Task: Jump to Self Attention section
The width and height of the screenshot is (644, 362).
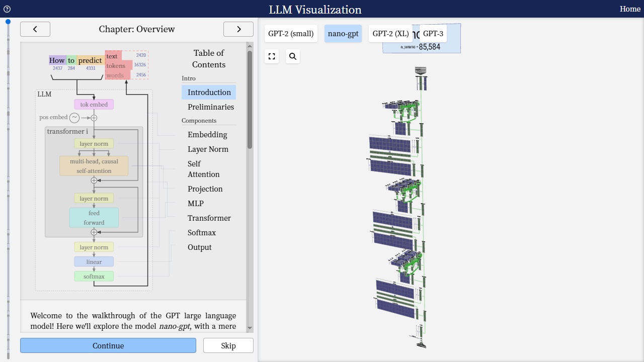Action: pyautogui.click(x=204, y=169)
